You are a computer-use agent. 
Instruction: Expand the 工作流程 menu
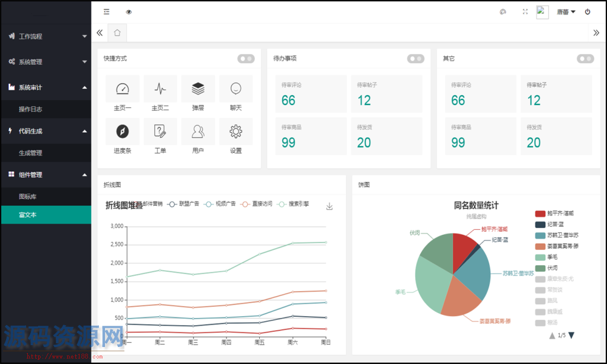pos(47,36)
